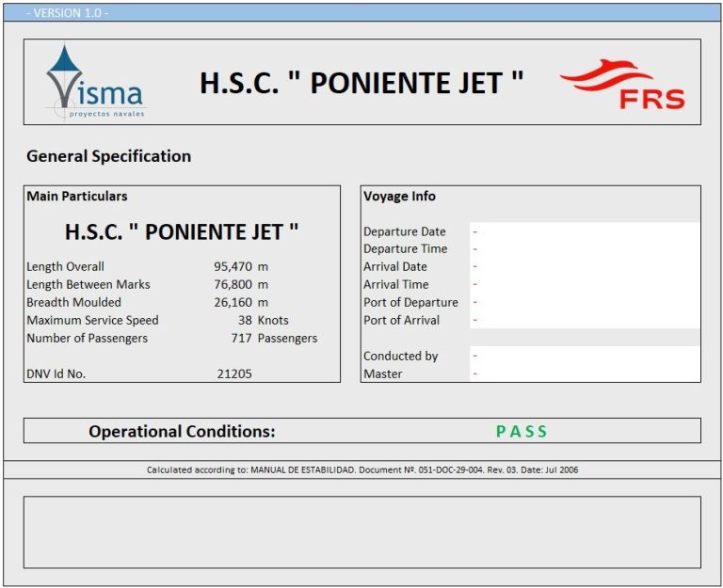Click the empty notes box at bottom
723x588 pixels.
click(x=361, y=532)
